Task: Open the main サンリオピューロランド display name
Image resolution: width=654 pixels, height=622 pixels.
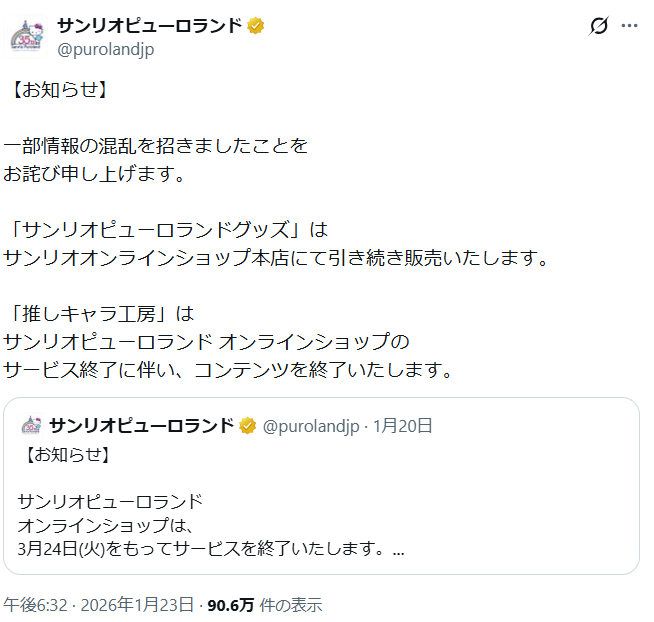Action: click(x=150, y=26)
